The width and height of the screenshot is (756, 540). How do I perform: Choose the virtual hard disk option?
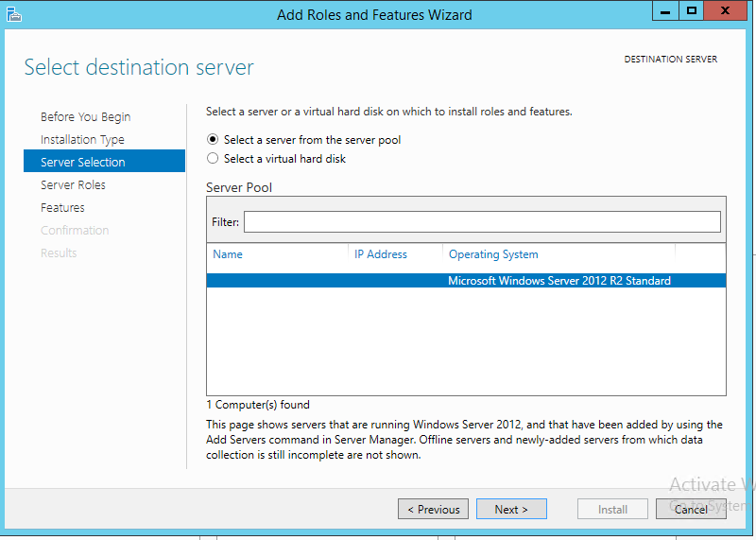[x=213, y=159]
